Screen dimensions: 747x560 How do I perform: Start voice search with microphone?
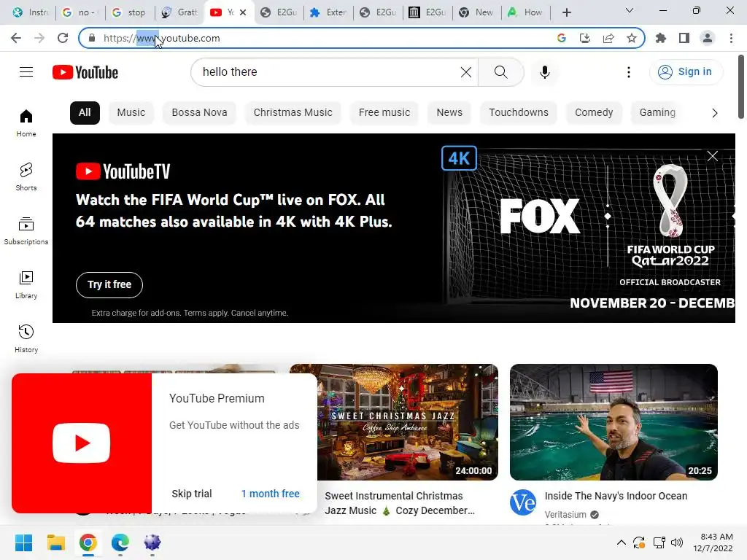[544, 72]
